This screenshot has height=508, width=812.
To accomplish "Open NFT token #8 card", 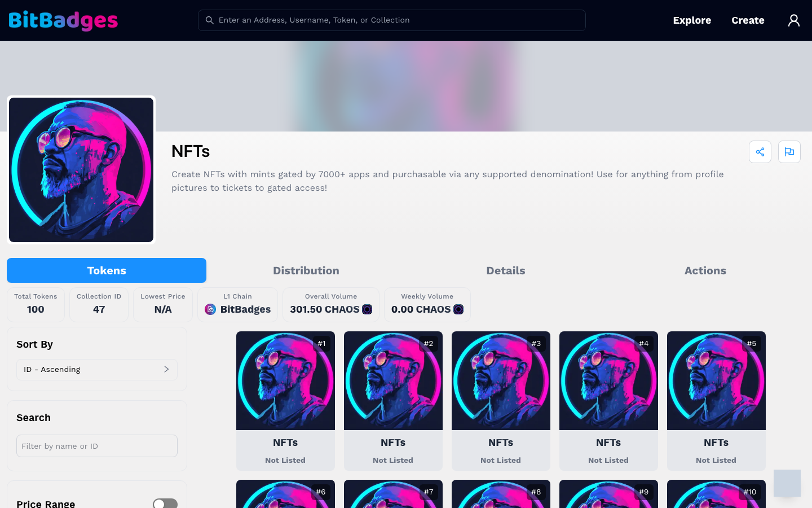I will coord(501,494).
